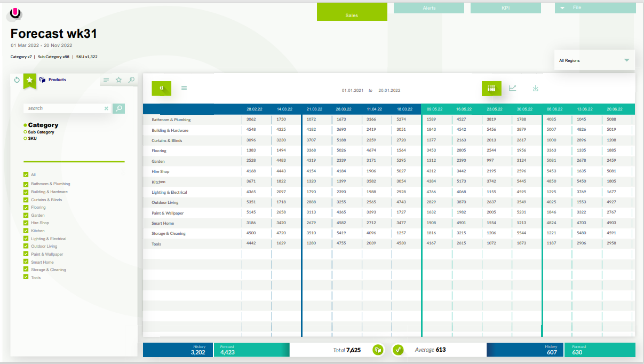
Task: Uncheck the Building & Hardware checkbox
Action: [x=26, y=192]
